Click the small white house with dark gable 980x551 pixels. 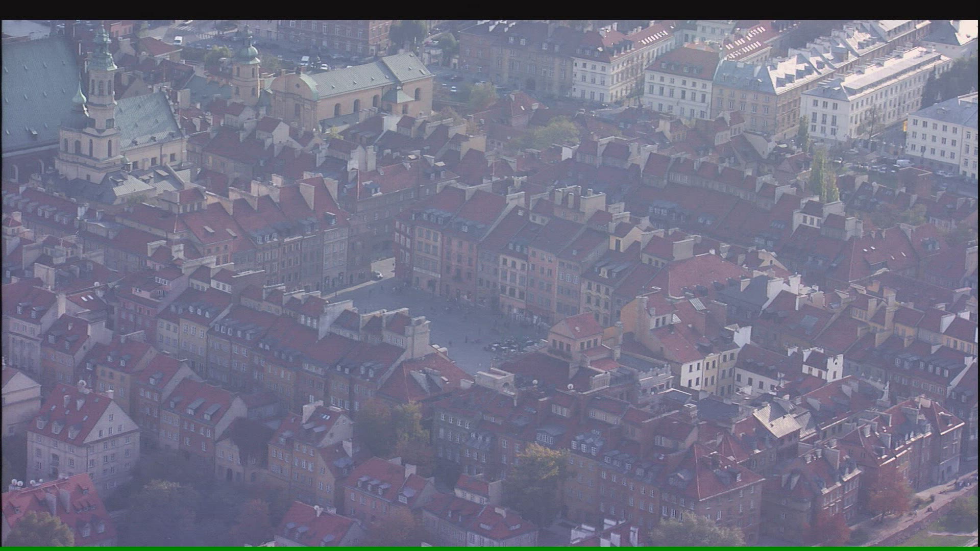click(x=822, y=365)
